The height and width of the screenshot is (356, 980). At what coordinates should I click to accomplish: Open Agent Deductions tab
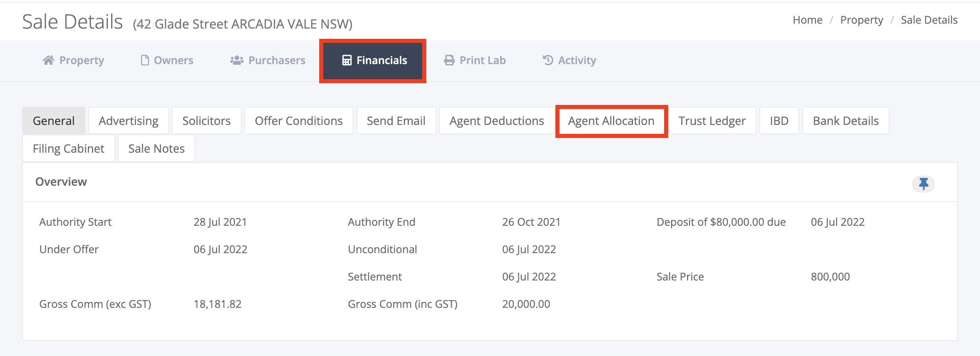point(497,121)
